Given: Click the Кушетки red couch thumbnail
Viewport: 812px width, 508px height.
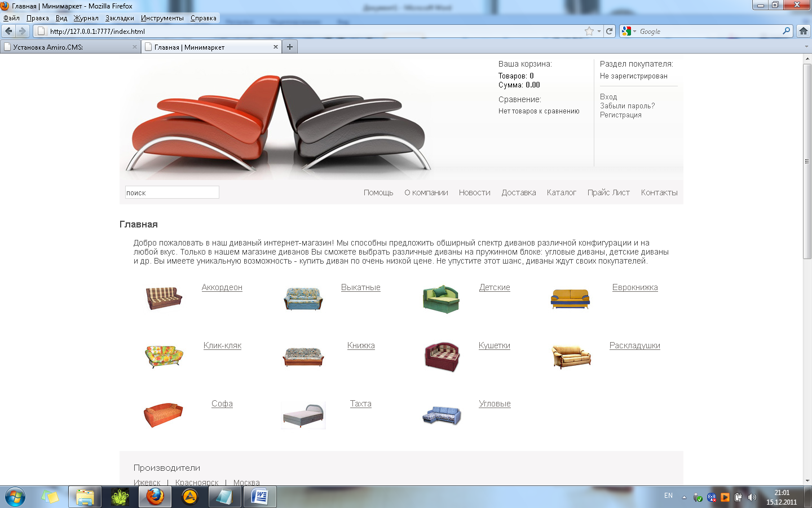Looking at the screenshot, I should pos(442,357).
